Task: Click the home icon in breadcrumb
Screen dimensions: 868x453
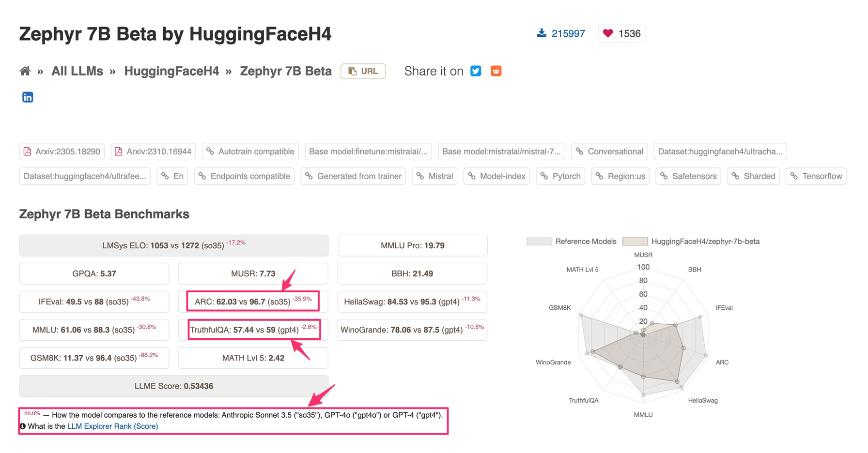Action: pyautogui.click(x=25, y=71)
